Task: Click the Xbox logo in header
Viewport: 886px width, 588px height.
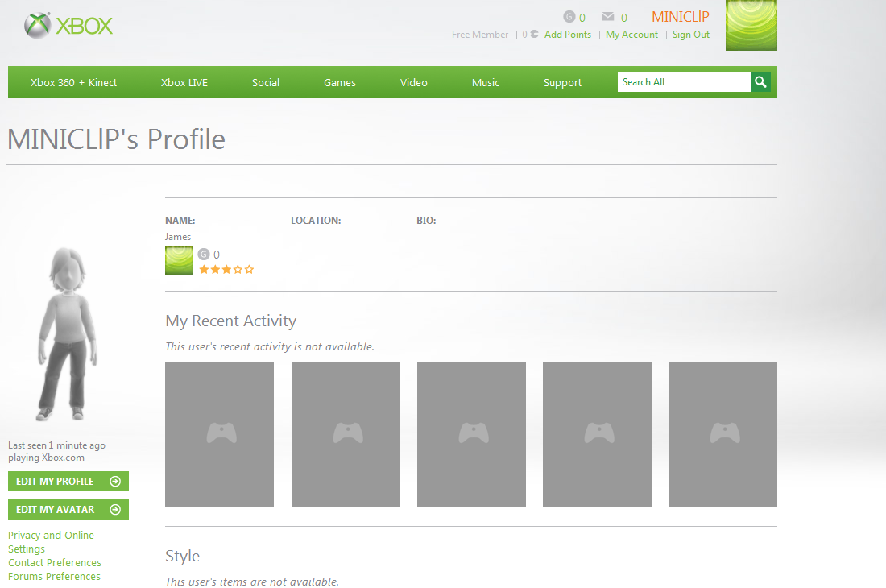Action: [68, 26]
